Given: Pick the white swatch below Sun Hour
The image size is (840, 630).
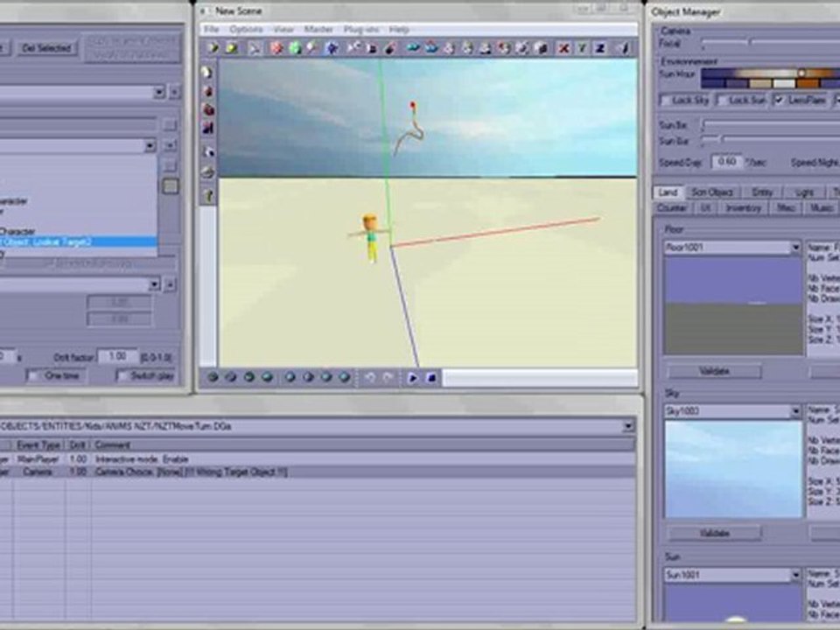Looking at the screenshot, I should pyautogui.click(x=785, y=84).
